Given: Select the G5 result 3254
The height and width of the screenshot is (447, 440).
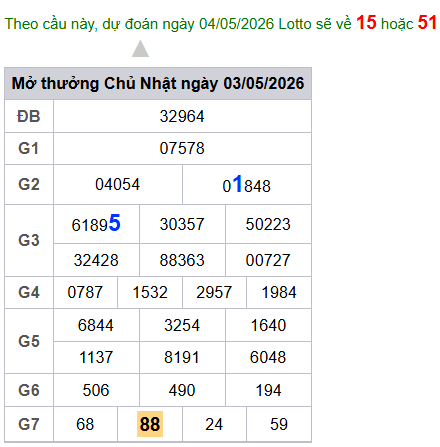Looking at the screenshot, I should (x=182, y=325).
